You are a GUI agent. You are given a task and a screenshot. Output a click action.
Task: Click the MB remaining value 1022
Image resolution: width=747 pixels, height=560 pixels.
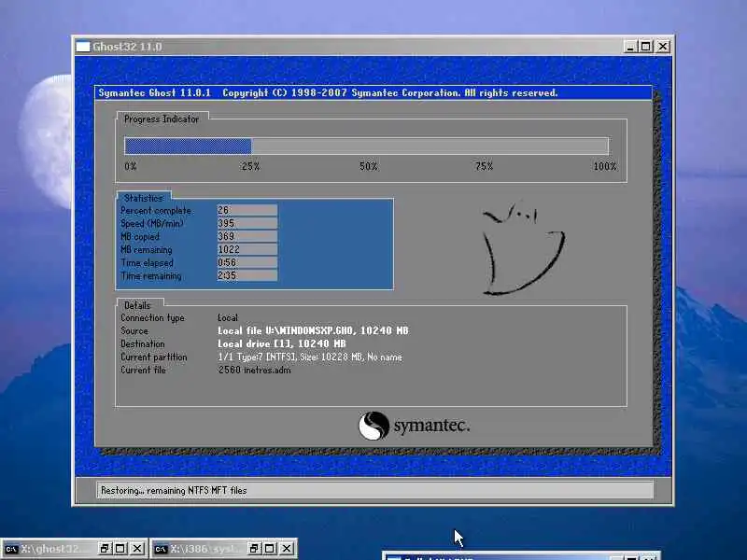click(247, 249)
